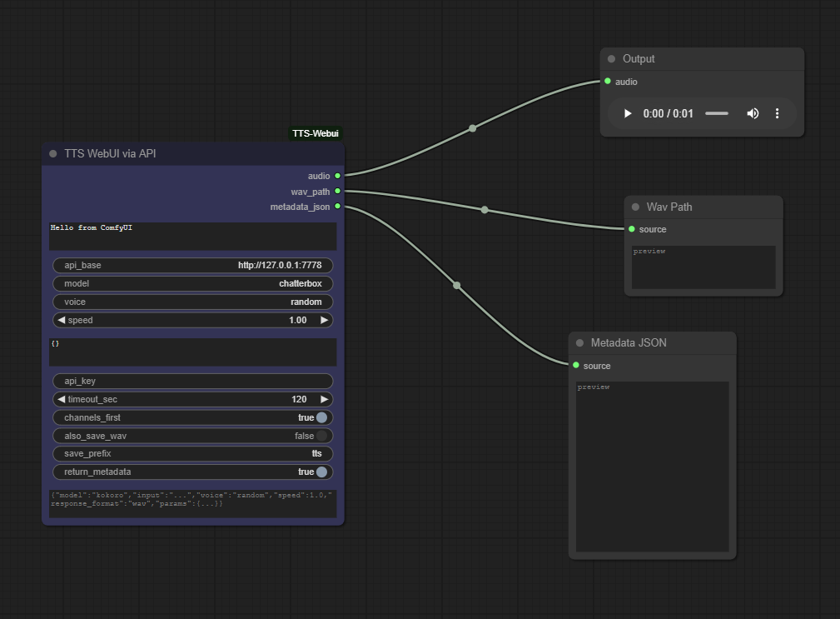Play the audio in the Output node

pyautogui.click(x=628, y=113)
